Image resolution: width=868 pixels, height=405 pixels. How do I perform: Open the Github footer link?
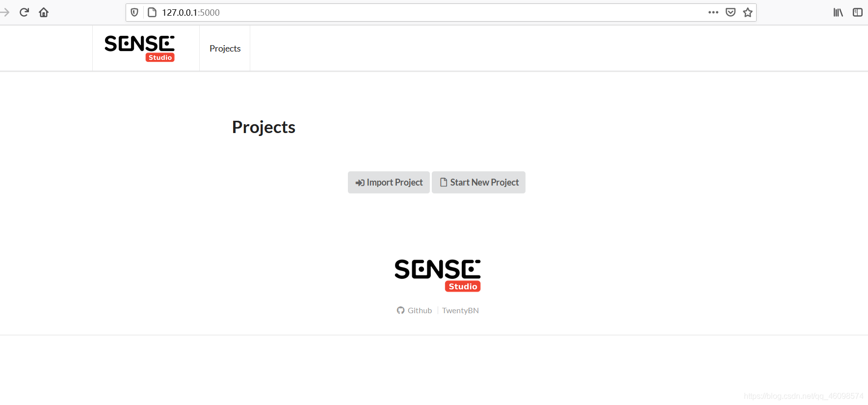(415, 310)
